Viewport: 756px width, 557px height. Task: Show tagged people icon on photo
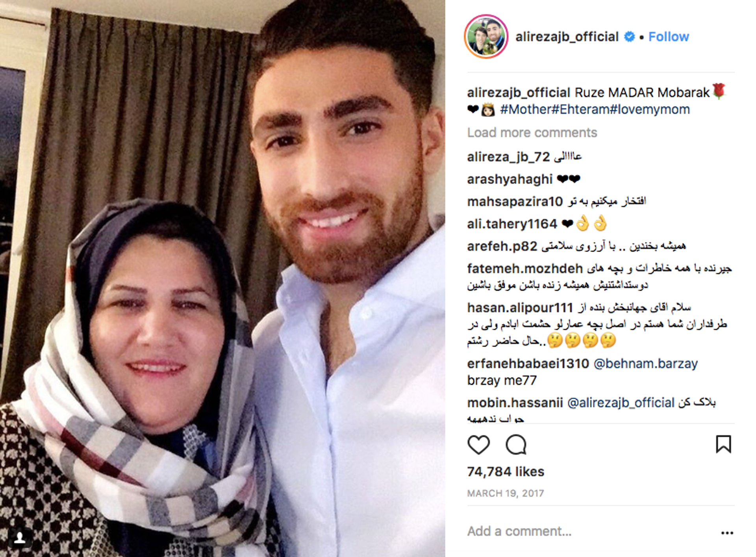point(20,537)
